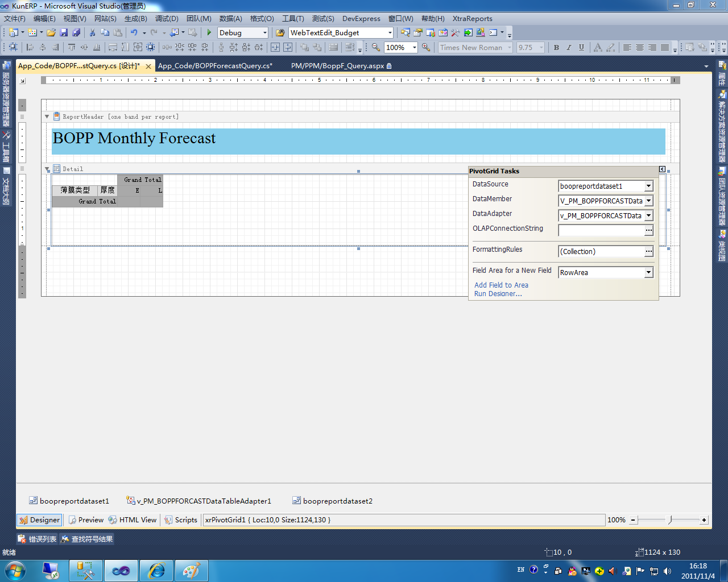Screen dimensions: 728x582
Task: Toggle Italic formatting on the toolbar
Action: [568, 47]
